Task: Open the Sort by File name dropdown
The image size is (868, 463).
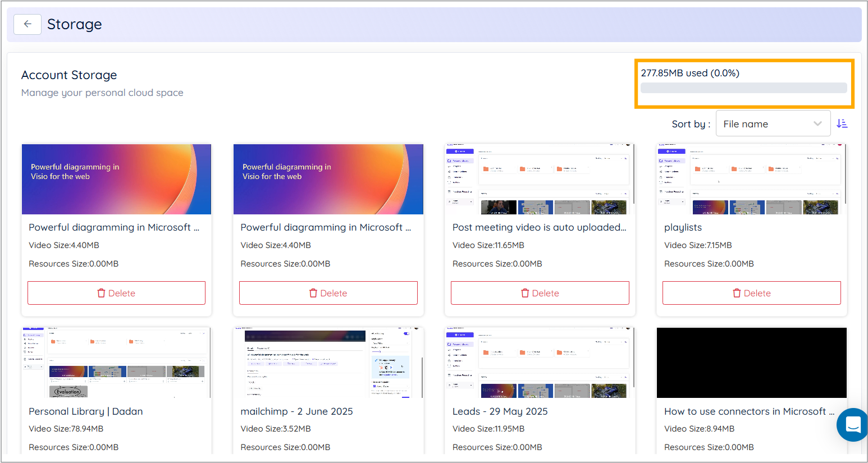Action: [773, 124]
